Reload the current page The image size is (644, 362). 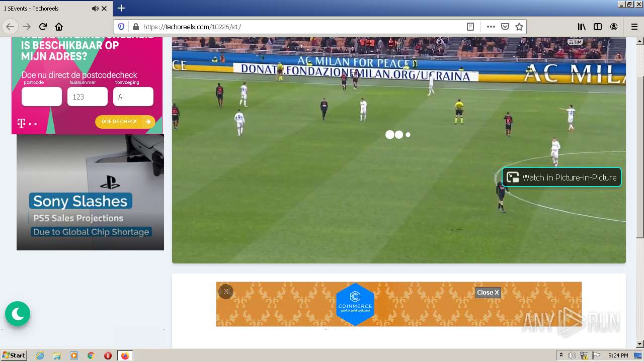pos(43,27)
